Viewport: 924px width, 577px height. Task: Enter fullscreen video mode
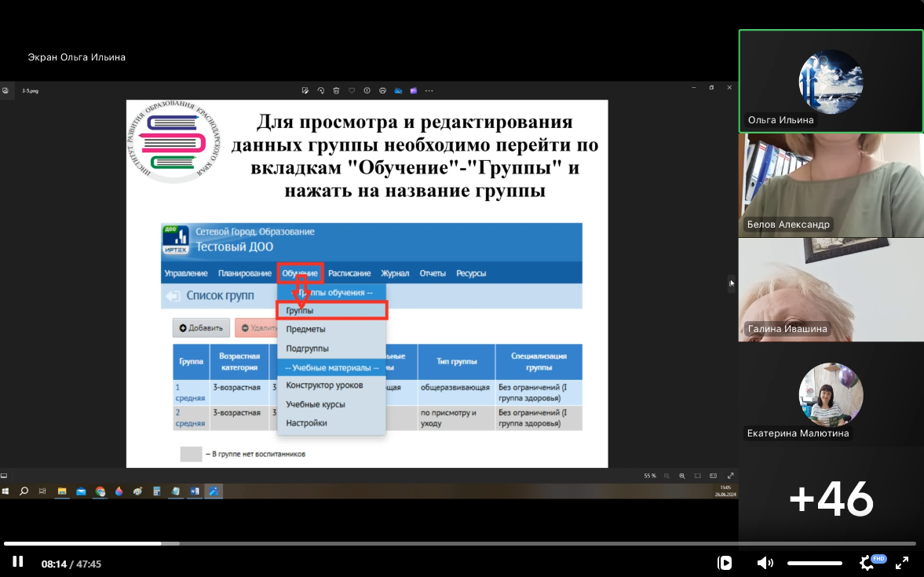point(902,562)
